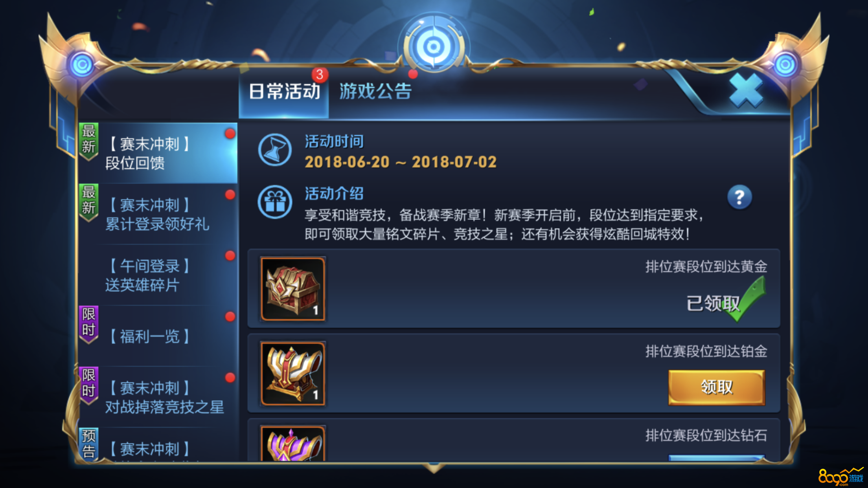Open 【赛末冲刺】累计登录领好礼 activity
Viewport: 868px width, 488px height.
pos(158,214)
